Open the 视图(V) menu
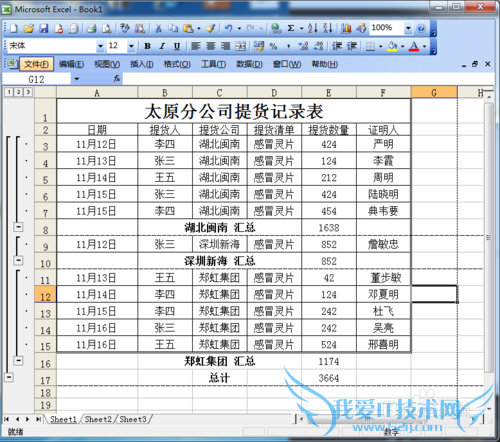This screenshot has height=442, width=500. point(107,64)
